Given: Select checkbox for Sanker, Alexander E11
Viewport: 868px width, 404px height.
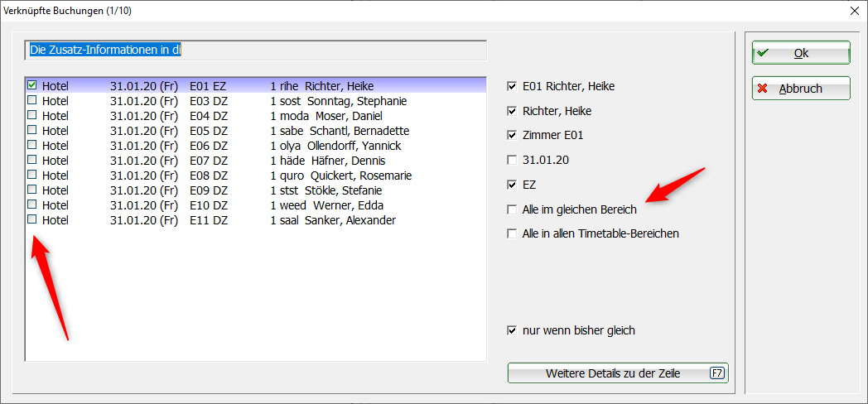Looking at the screenshot, I should click(x=32, y=219).
